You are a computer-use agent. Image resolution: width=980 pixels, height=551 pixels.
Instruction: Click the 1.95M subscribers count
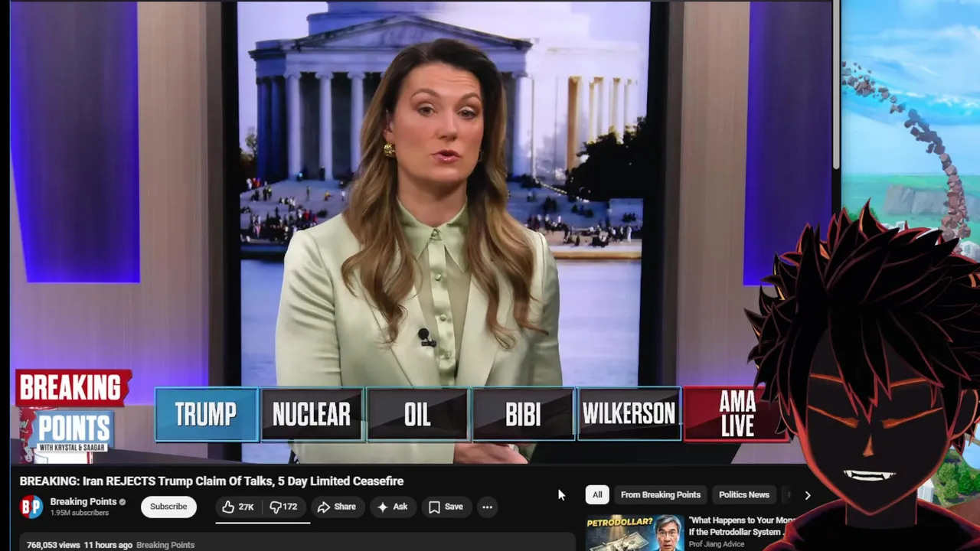pyautogui.click(x=80, y=513)
